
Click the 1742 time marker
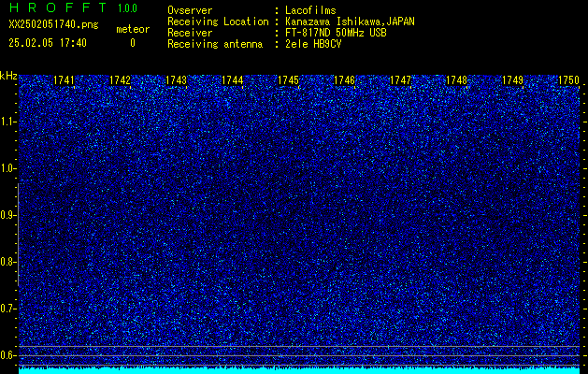[x=120, y=80]
